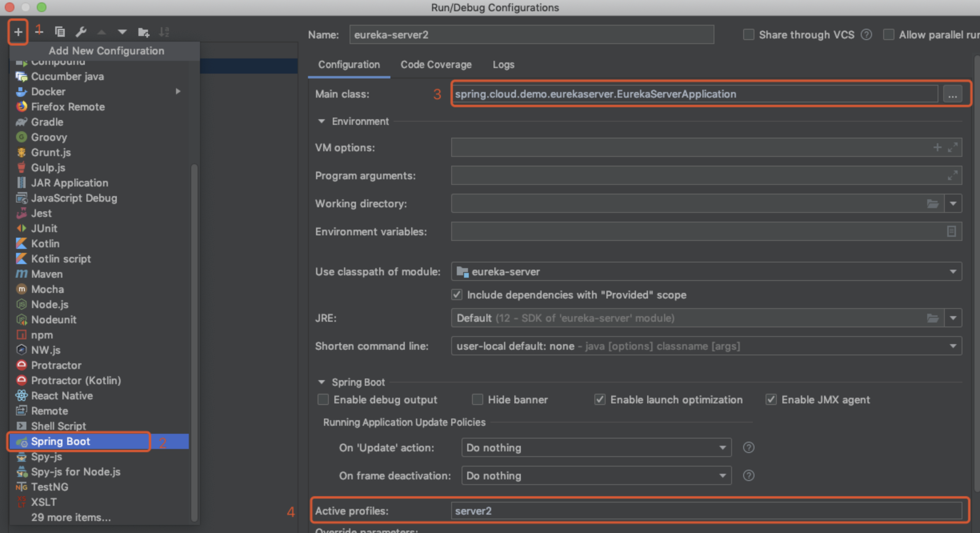Click the Name input field
Image resolution: width=980 pixels, height=533 pixels.
tap(532, 35)
